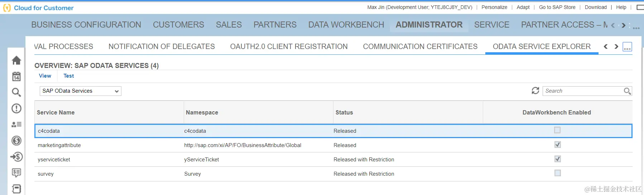This screenshot has width=644, height=195.
Task: Click the refresh icon next to the search box
Action: 535,91
